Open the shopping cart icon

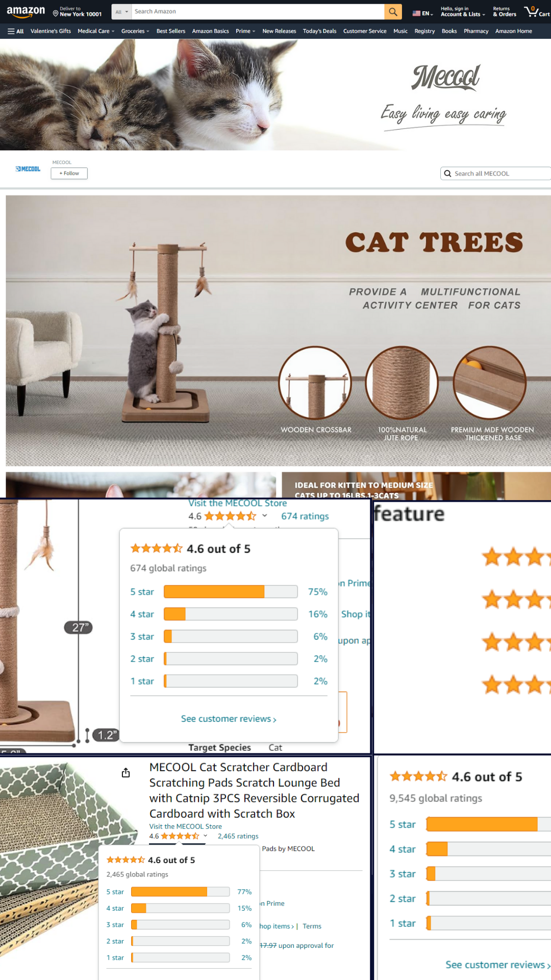[x=537, y=12]
